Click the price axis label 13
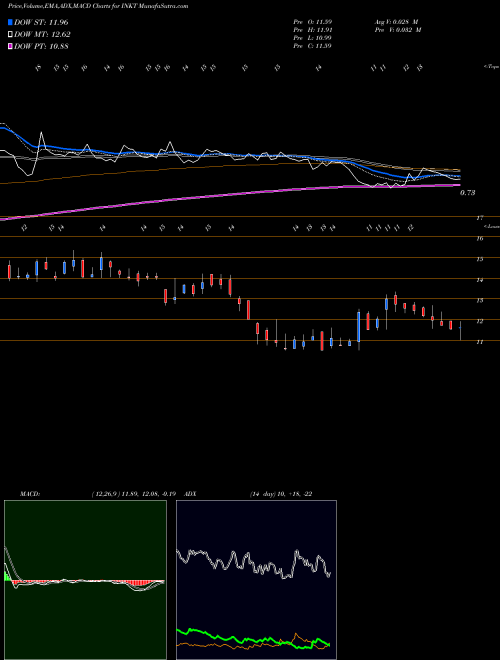 click(x=479, y=301)
